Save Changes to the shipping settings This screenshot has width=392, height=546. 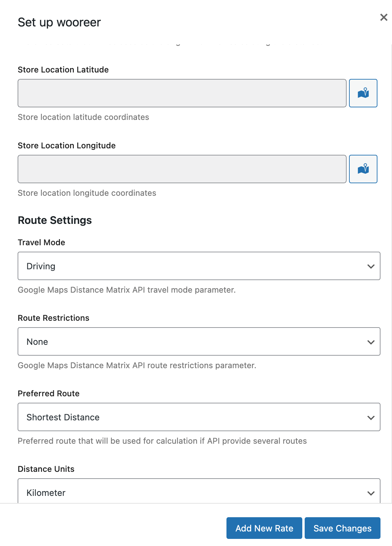tap(342, 528)
